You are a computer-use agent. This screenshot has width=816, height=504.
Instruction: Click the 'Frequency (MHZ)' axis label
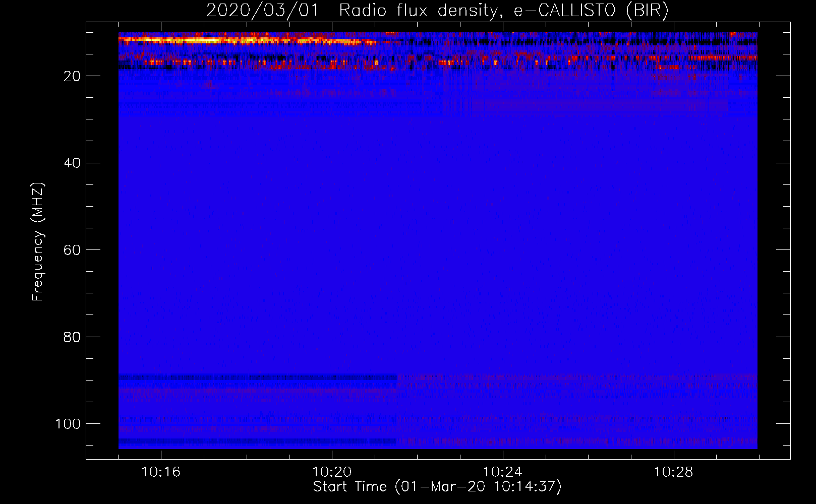[38, 242]
